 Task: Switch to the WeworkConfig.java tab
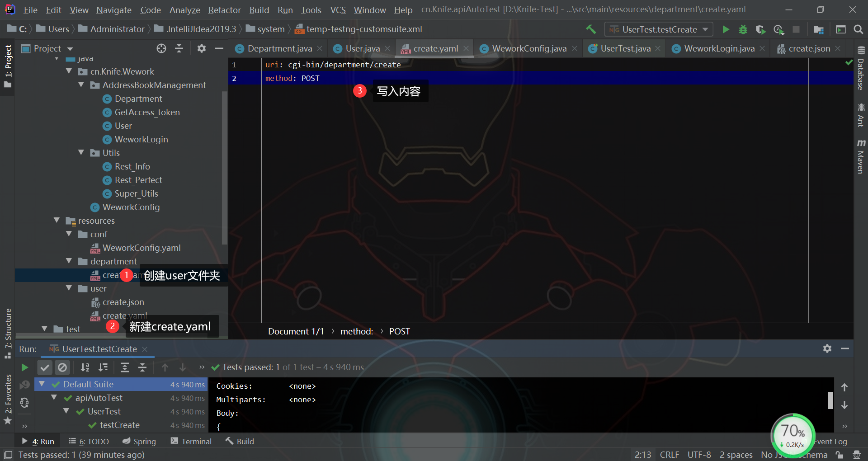[x=528, y=48]
